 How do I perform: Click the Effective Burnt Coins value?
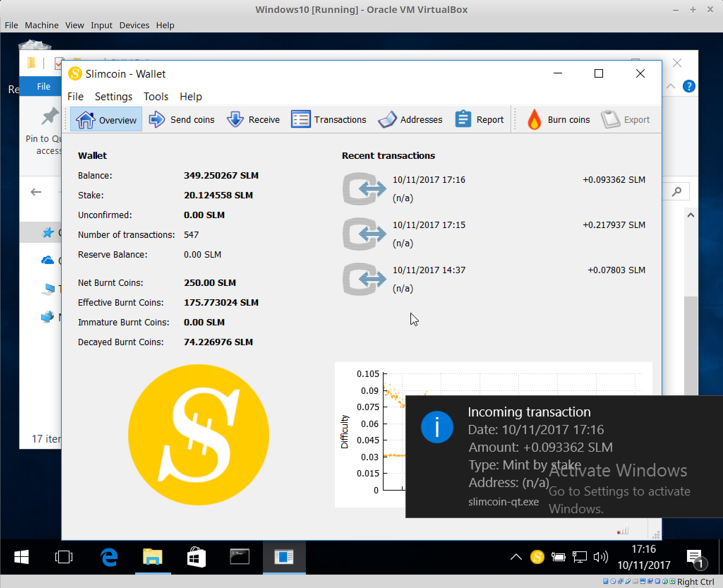[221, 302]
